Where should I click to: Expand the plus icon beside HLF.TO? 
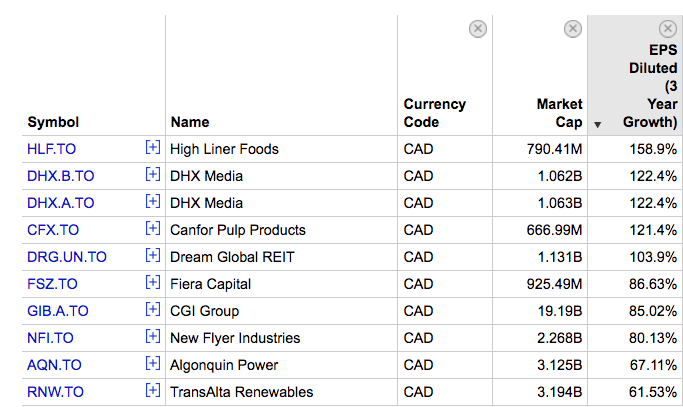(152, 148)
